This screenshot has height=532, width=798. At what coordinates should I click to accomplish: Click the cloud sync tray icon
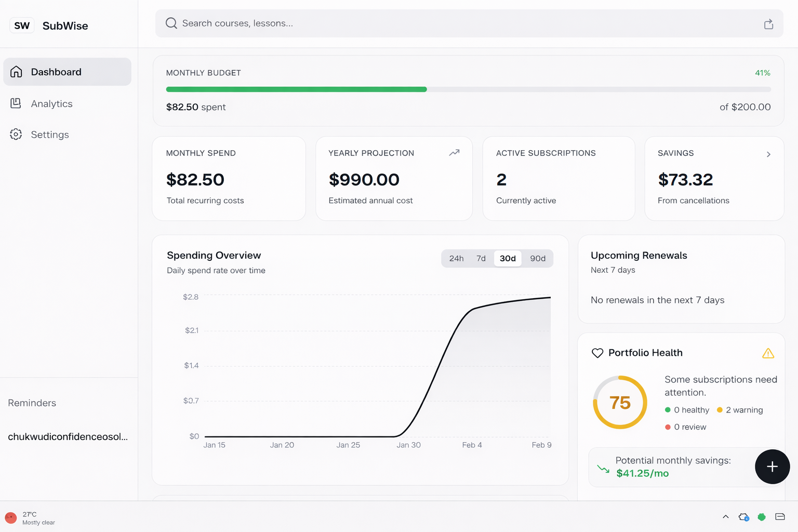click(743, 517)
